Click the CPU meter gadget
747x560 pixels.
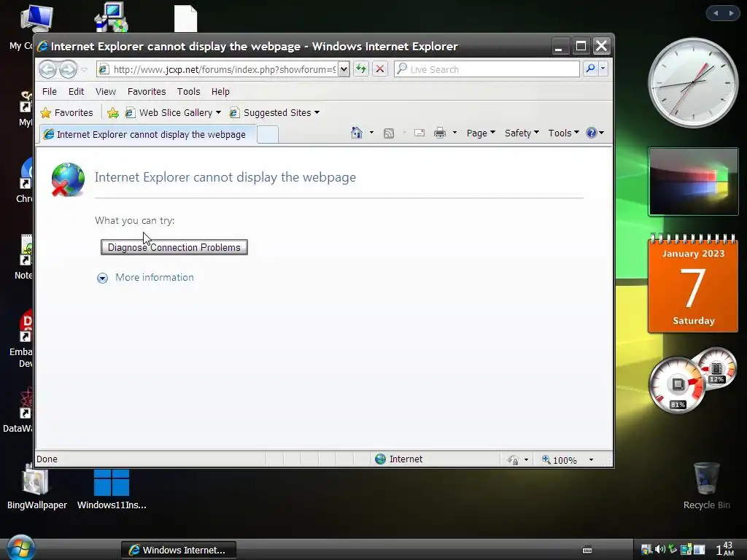tap(677, 385)
